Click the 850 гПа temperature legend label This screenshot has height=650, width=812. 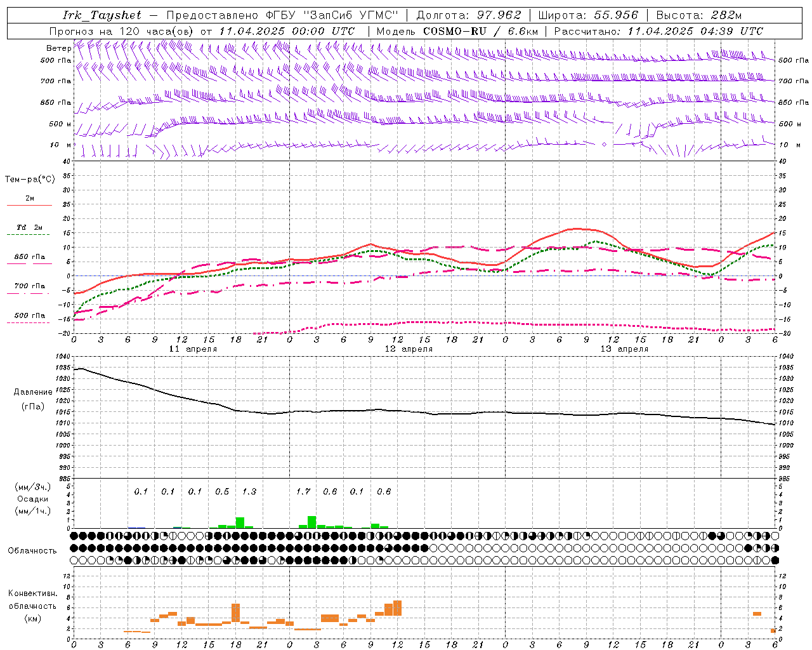[x=30, y=257]
